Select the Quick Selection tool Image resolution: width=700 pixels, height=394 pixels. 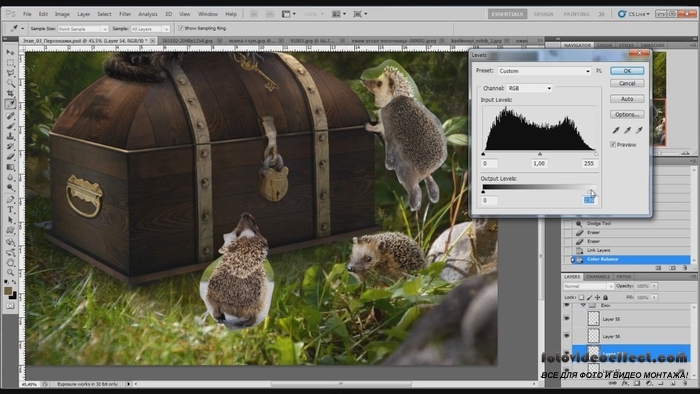point(10,83)
